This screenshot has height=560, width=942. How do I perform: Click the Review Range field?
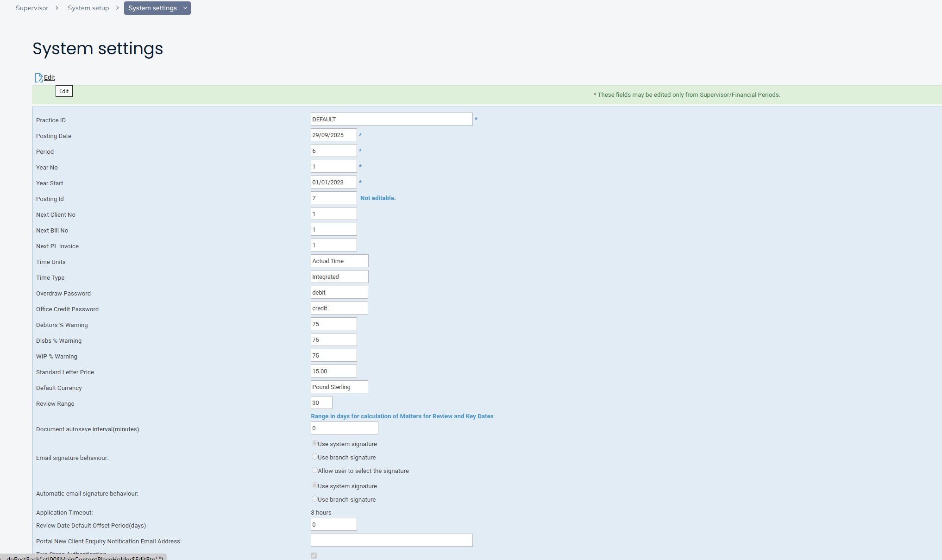[x=321, y=403]
